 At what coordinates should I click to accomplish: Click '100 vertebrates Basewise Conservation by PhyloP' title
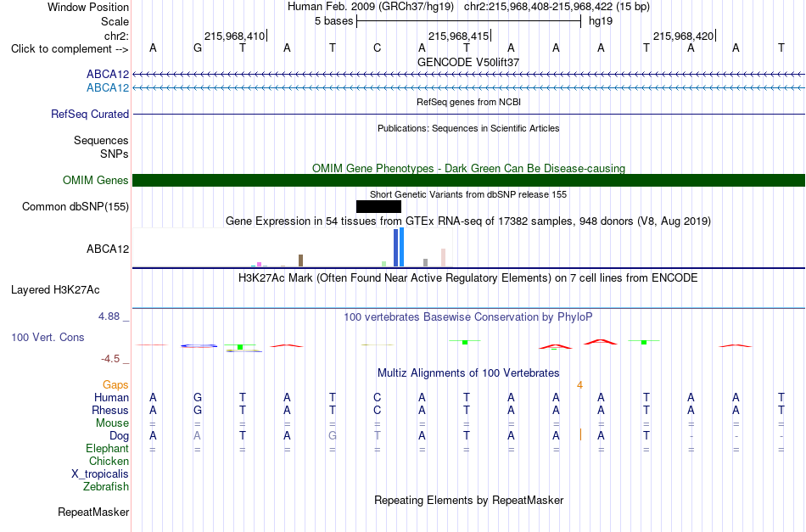coord(468,316)
